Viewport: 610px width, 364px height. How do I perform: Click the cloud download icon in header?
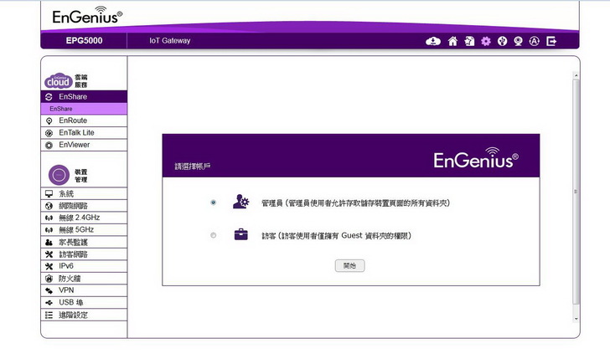click(433, 41)
